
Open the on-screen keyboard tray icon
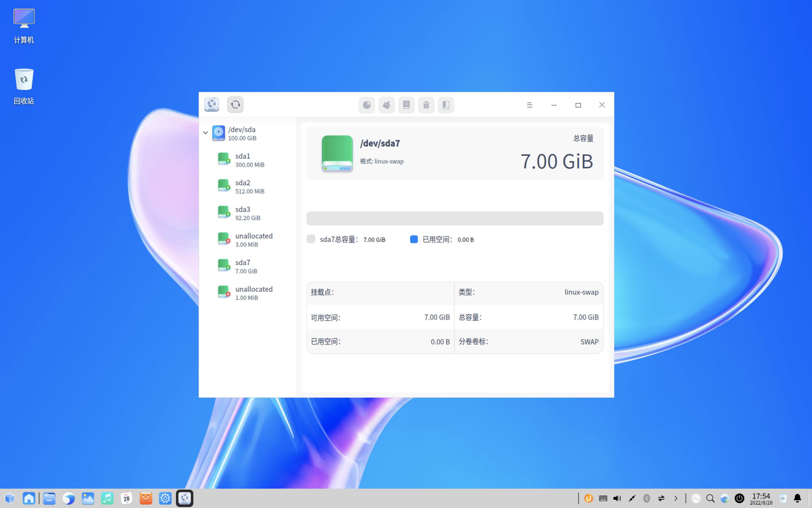point(603,498)
